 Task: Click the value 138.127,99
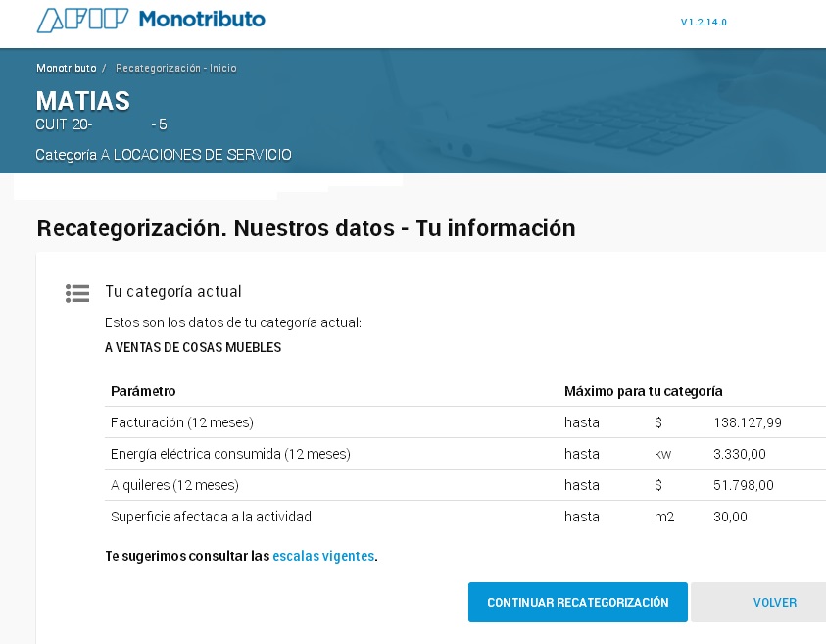pos(748,422)
